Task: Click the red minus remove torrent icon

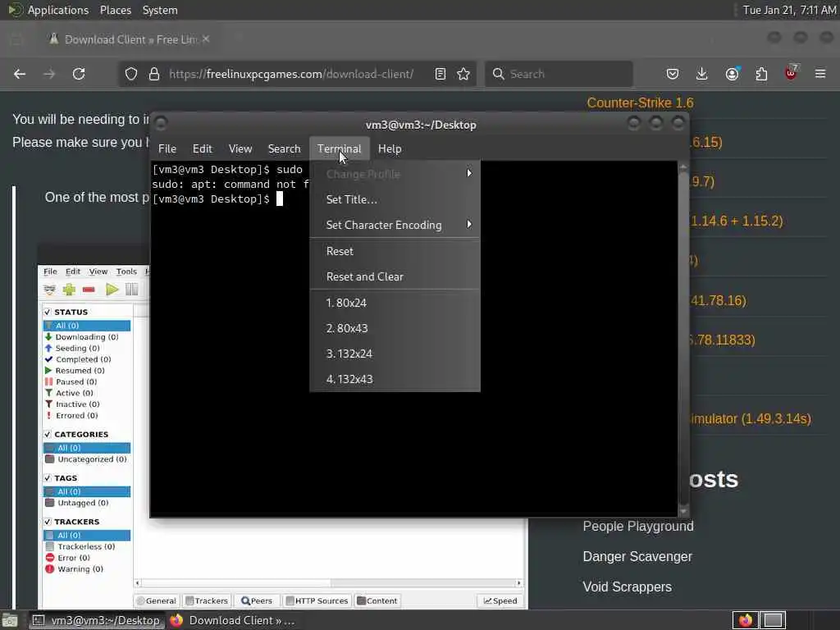Action: coord(89,290)
